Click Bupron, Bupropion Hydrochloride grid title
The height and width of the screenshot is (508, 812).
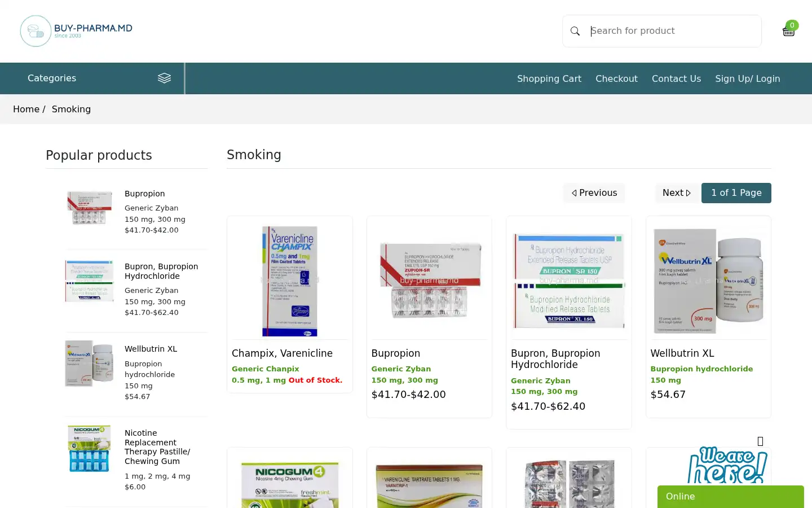pyautogui.click(x=555, y=359)
